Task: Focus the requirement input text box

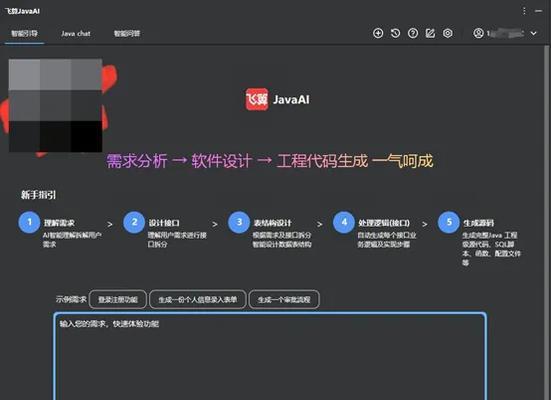Action: click(x=270, y=356)
